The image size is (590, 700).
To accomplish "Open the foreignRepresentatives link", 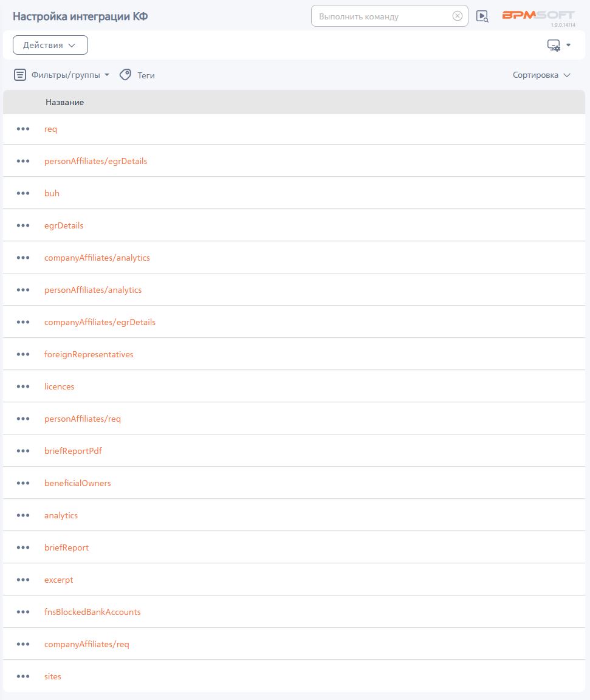I will click(x=89, y=354).
